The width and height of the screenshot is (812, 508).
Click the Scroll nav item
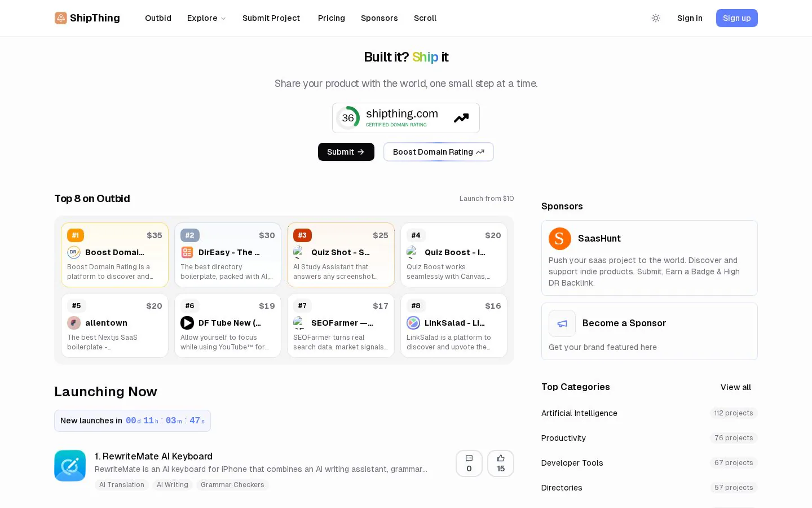[425, 18]
